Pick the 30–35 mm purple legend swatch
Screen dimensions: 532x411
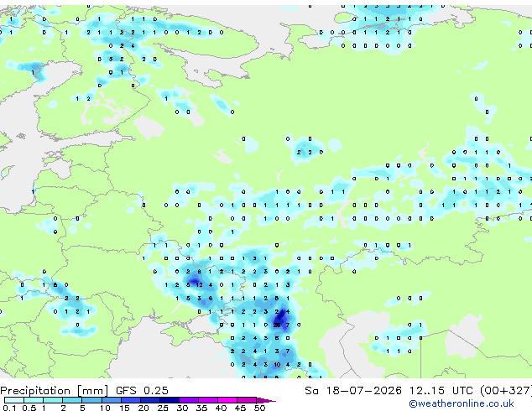pos(189,400)
